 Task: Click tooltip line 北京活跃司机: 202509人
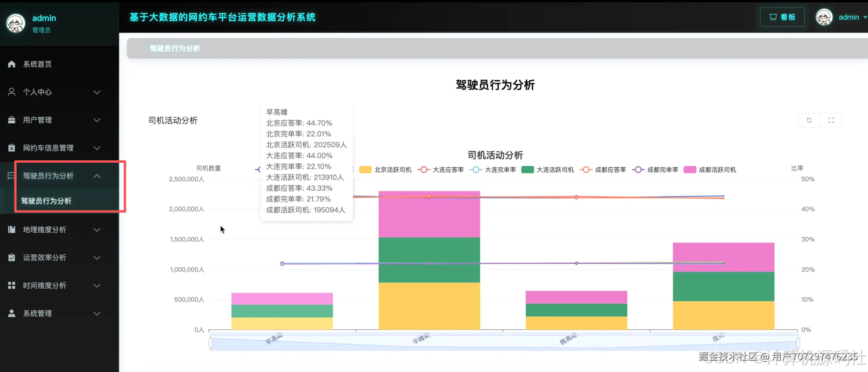[306, 145]
